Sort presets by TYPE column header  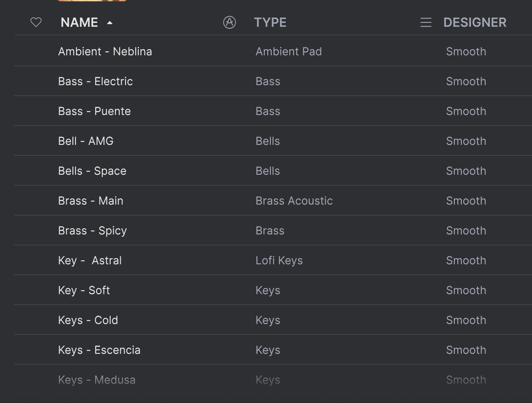click(270, 22)
